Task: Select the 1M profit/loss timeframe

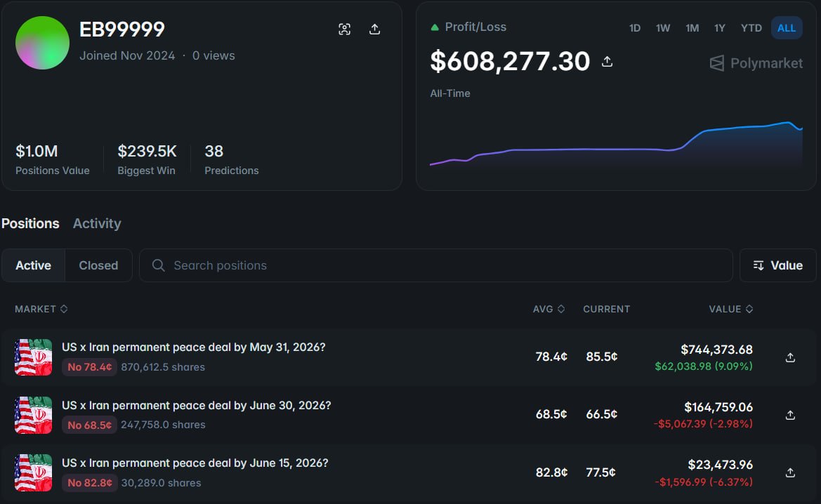Action: coord(692,28)
